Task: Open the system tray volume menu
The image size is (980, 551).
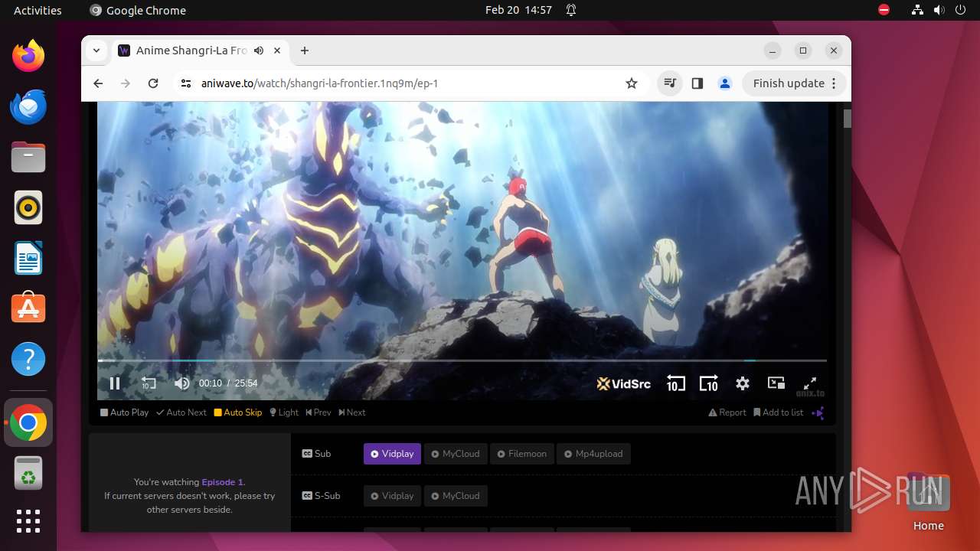Action: click(939, 10)
